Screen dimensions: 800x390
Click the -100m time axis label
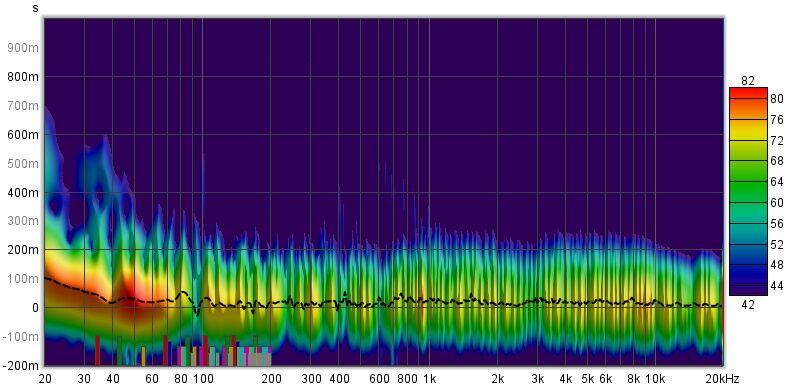[x=22, y=337]
